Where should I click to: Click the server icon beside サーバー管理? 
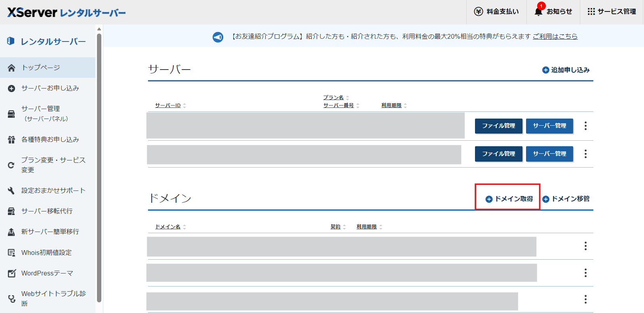click(x=11, y=114)
